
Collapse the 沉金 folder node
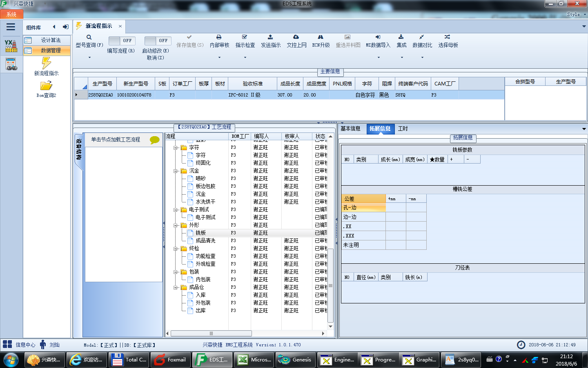point(176,171)
